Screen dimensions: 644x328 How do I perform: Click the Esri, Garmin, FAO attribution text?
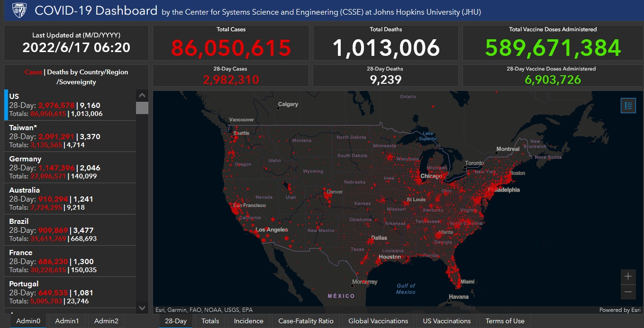tap(204, 310)
